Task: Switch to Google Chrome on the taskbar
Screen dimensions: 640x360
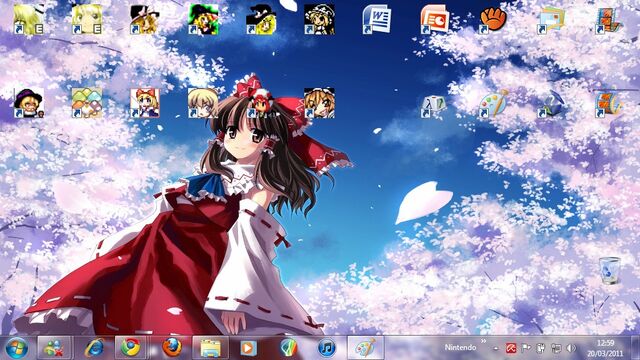Action: (x=131, y=348)
